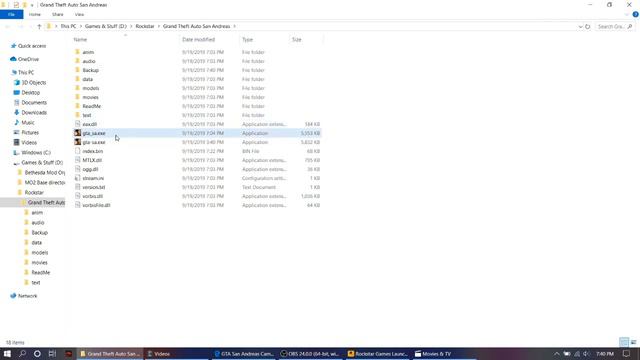Select the Backup folder in file list
640x360 pixels.
pyautogui.click(x=90, y=70)
